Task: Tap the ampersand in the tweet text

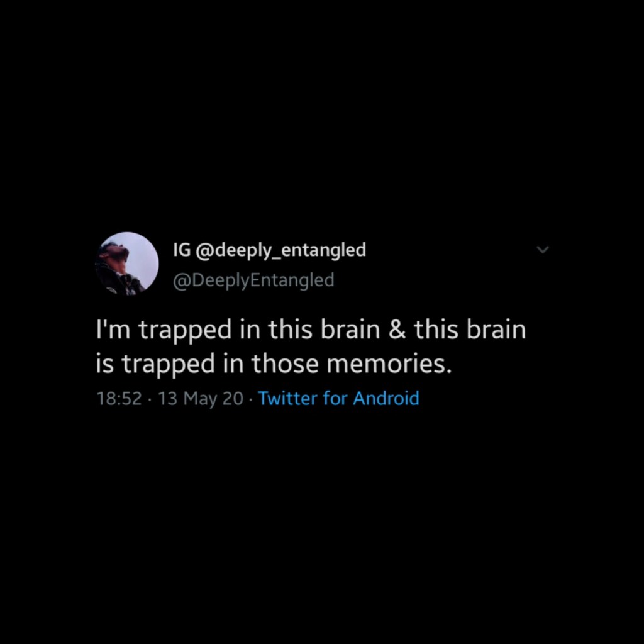Action: [397, 330]
